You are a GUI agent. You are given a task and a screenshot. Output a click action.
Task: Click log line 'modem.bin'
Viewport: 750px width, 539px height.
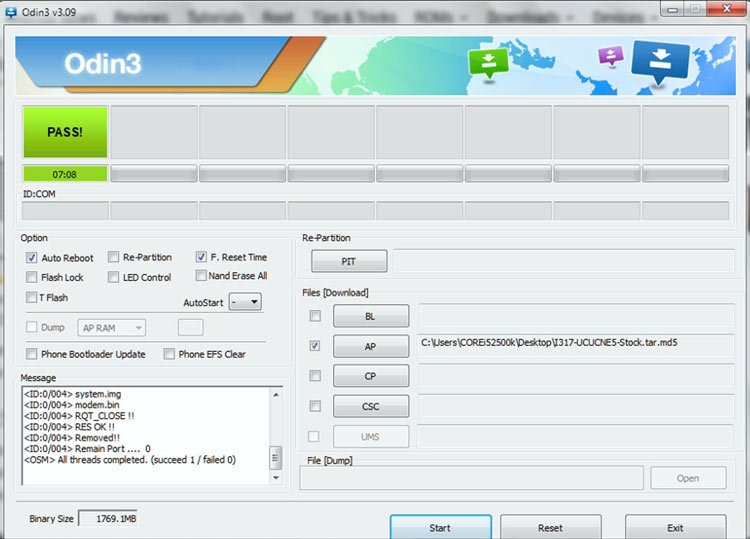point(72,405)
